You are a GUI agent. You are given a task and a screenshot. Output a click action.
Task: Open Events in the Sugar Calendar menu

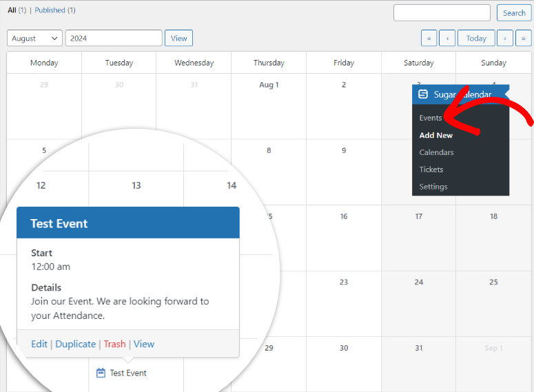(x=431, y=118)
